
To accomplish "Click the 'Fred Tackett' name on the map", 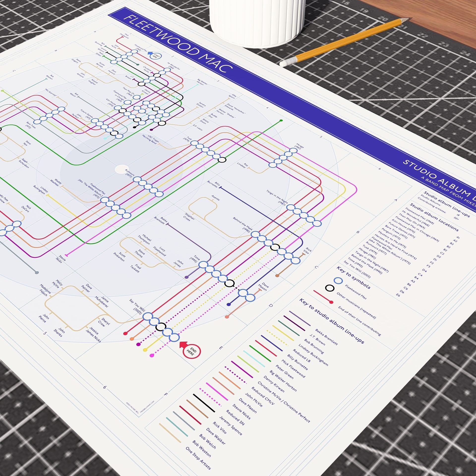I will click(136, 268).
